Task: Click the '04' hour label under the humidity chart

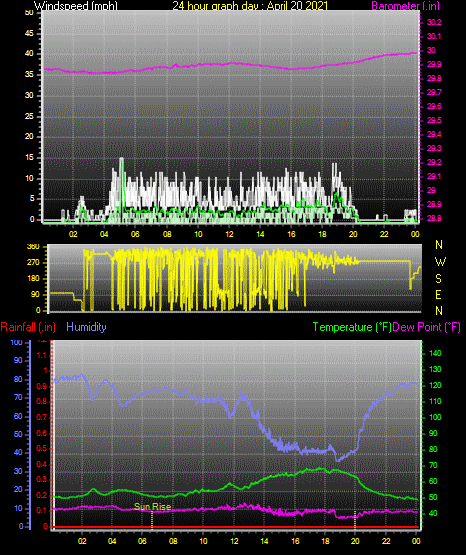Action: pyautogui.click(x=112, y=541)
